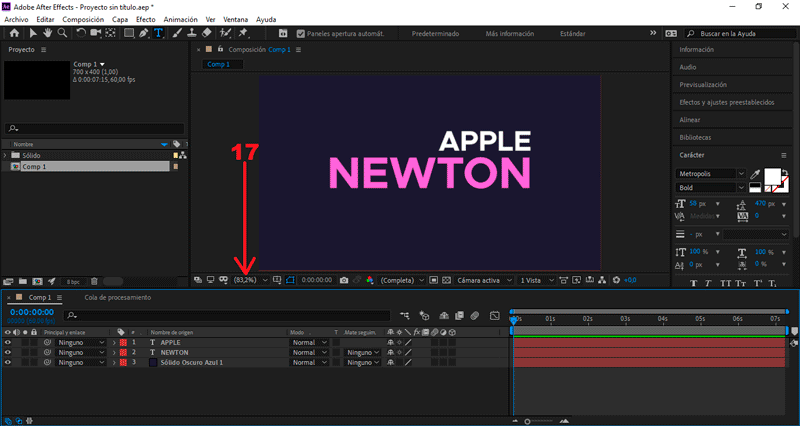Hide the Sólido Oscuro Azul 1 layer
Image resolution: width=800 pixels, height=426 pixels.
point(7,363)
